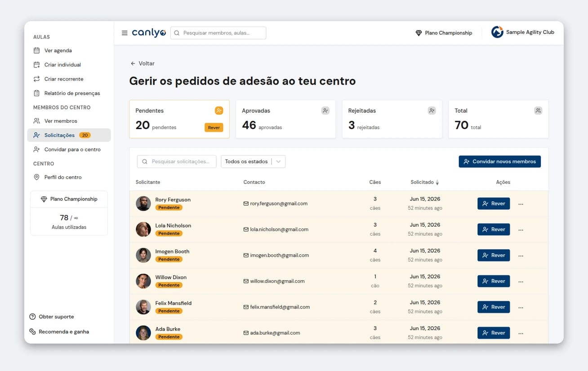The height and width of the screenshot is (371, 588).
Task: Click email lola.nicholson@gmail.com
Action: point(279,229)
